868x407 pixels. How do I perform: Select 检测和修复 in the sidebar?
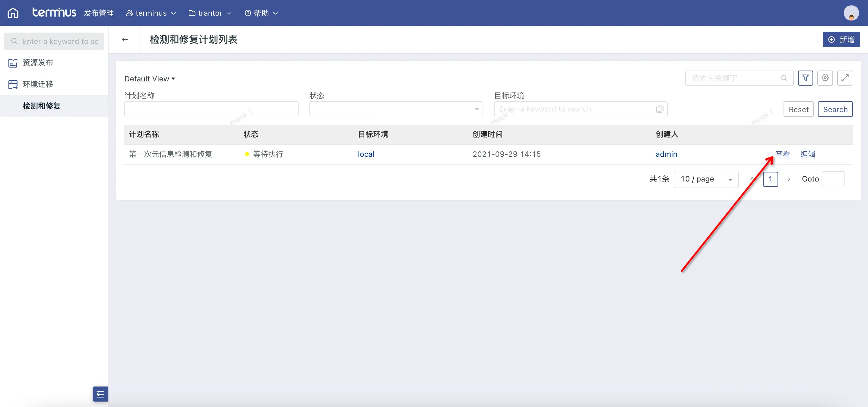[x=42, y=106]
